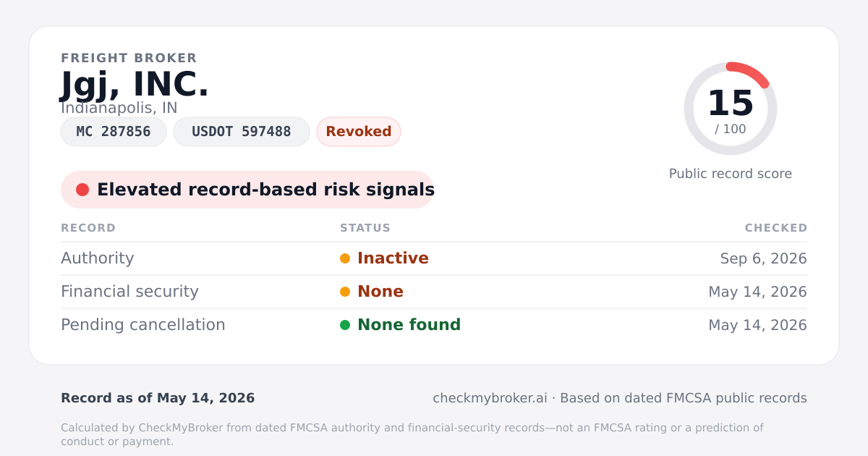
Task: Select the MC 287856 badge
Action: (x=114, y=132)
